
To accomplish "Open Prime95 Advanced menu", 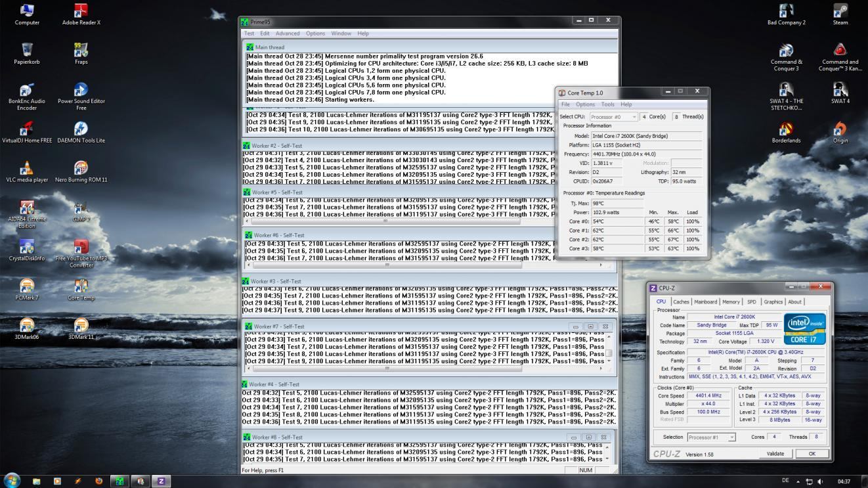I will click(x=288, y=33).
